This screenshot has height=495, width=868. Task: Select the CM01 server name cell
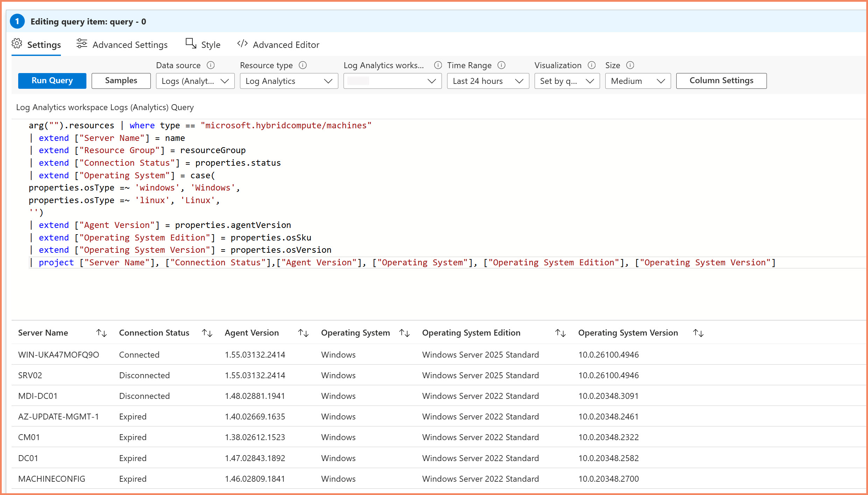point(29,437)
